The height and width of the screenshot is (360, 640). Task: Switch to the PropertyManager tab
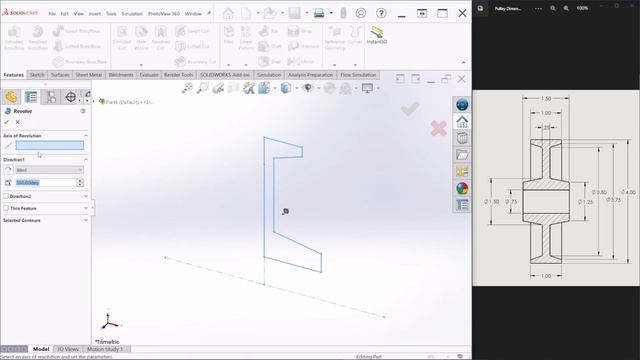point(31,97)
